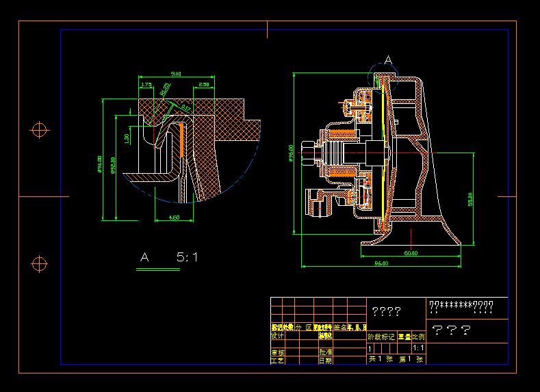This screenshot has width=540, height=392.
Task: Click the 1:1 scale value cell
Action: click(x=418, y=348)
